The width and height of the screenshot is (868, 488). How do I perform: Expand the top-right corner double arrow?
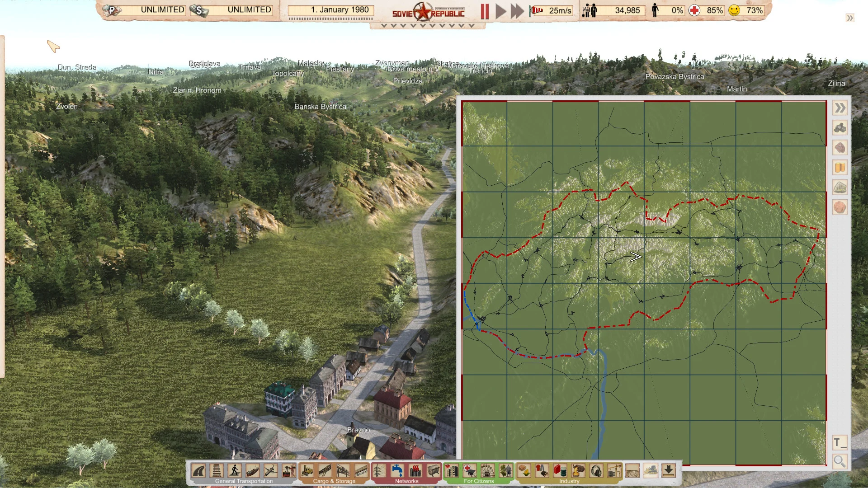(850, 18)
